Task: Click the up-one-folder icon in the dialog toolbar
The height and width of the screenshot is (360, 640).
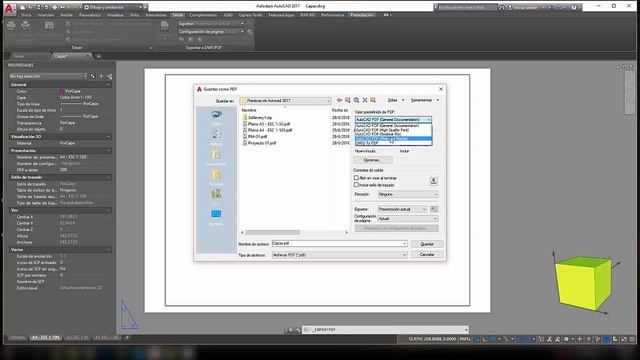Action: pyautogui.click(x=348, y=100)
